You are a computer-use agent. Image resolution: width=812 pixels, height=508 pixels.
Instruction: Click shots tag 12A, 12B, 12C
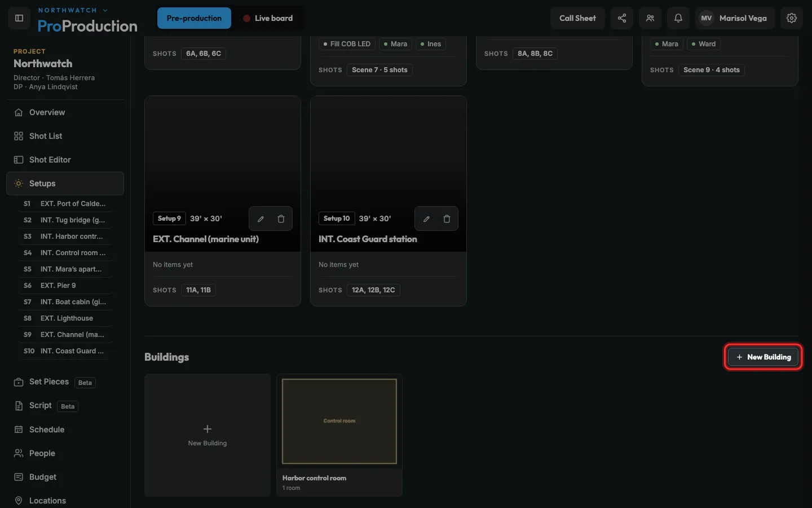click(x=373, y=290)
